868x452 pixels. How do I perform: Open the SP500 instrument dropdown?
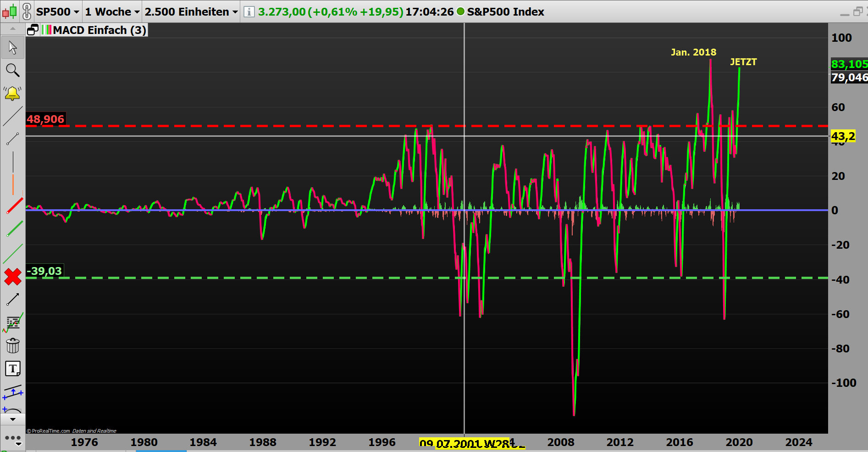click(x=58, y=11)
